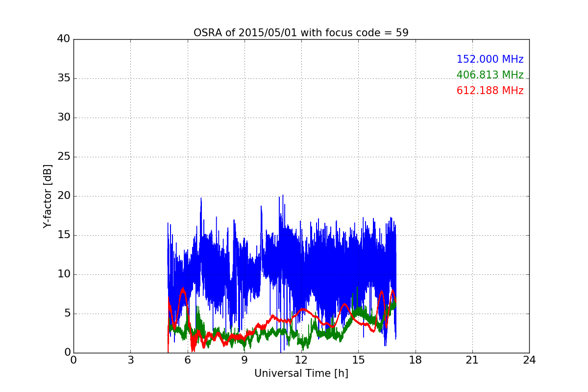Click the 'Y-factor [dB]' axis label
The image size is (588, 392).
click(x=48, y=196)
